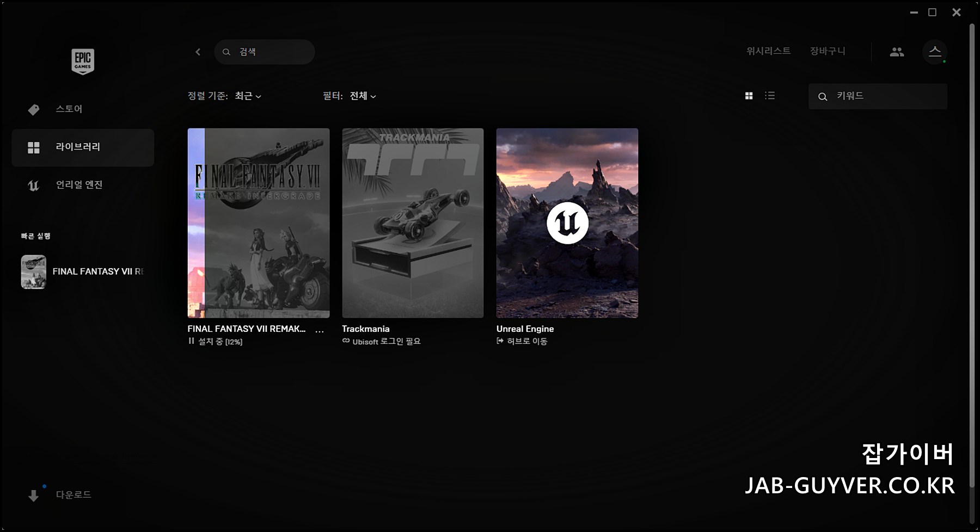
Task: Go back with the back arrow
Action: coord(198,52)
